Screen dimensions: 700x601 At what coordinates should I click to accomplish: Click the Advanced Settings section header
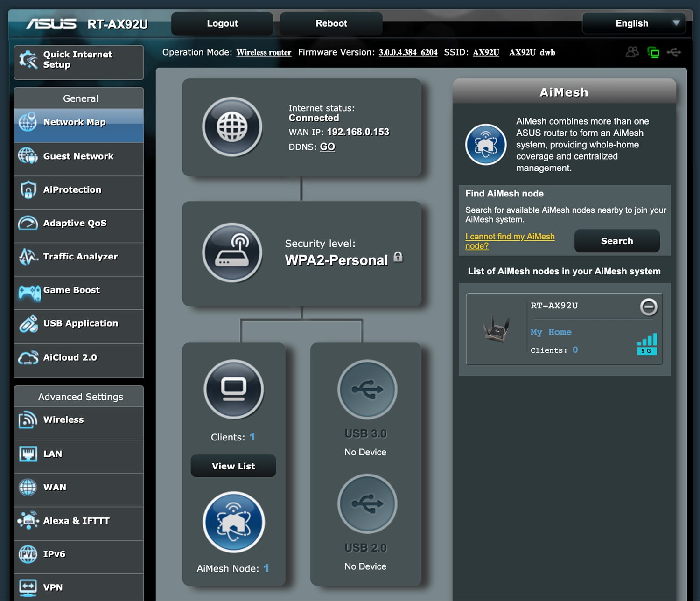79,397
